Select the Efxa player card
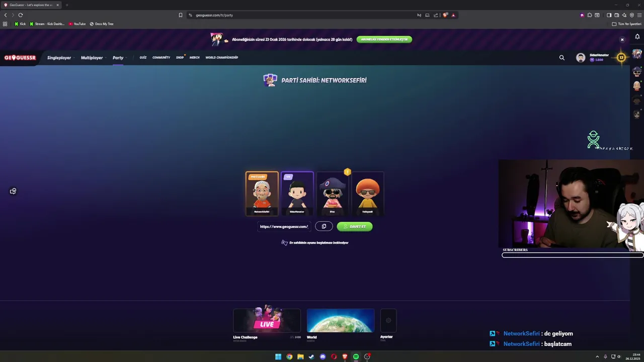The width and height of the screenshot is (644, 362). point(332,194)
